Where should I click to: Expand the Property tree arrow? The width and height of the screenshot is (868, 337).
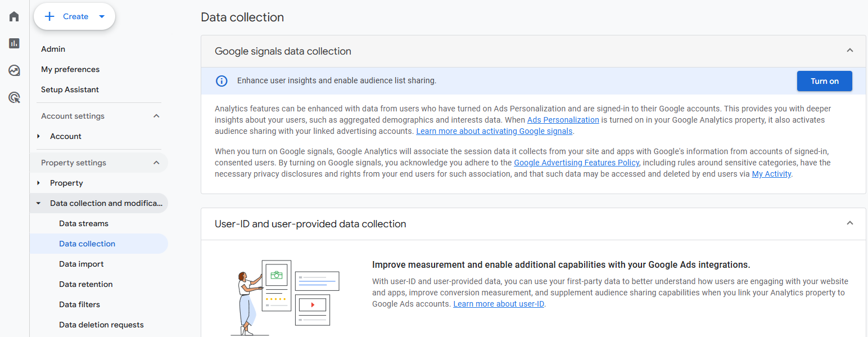tap(38, 183)
